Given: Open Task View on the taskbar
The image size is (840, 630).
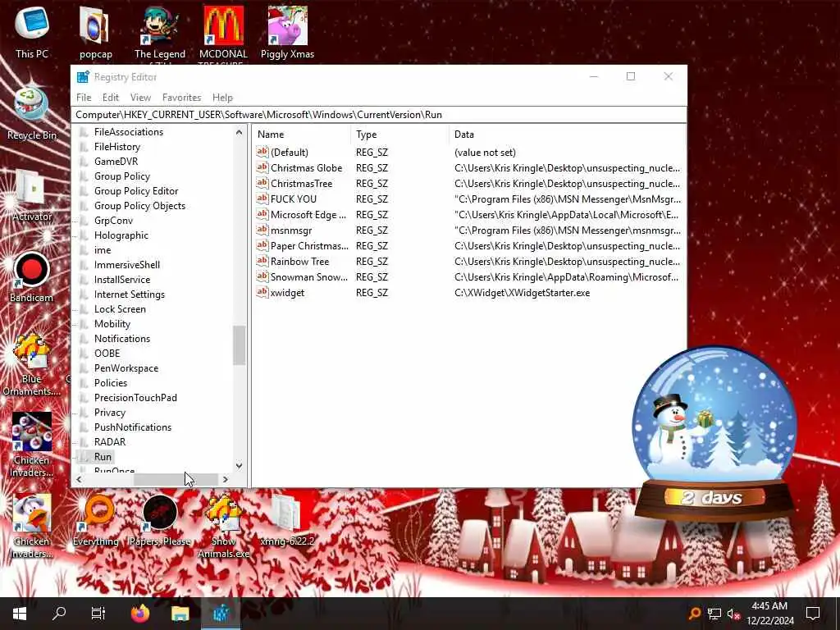Looking at the screenshot, I should 98,614.
